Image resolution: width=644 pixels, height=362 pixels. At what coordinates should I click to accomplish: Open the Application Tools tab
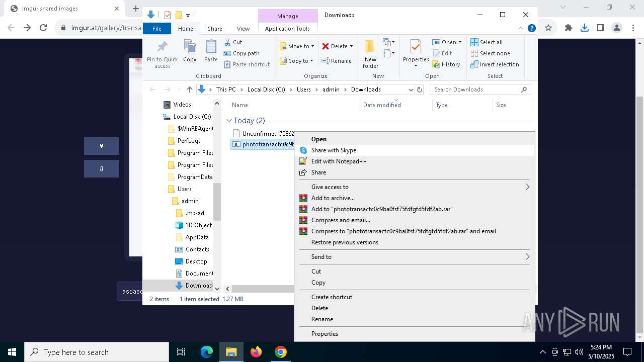pos(287,29)
